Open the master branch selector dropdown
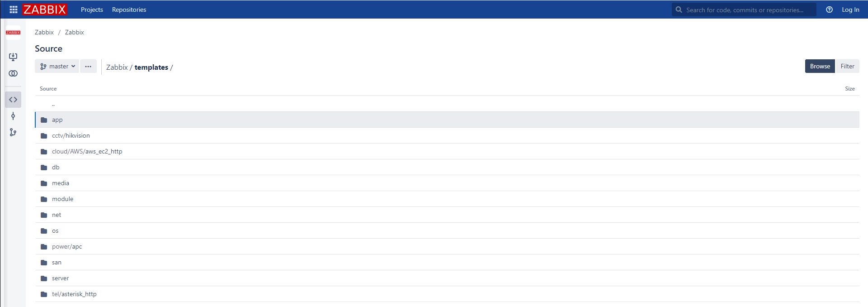The image size is (868, 307). click(x=57, y=66)
